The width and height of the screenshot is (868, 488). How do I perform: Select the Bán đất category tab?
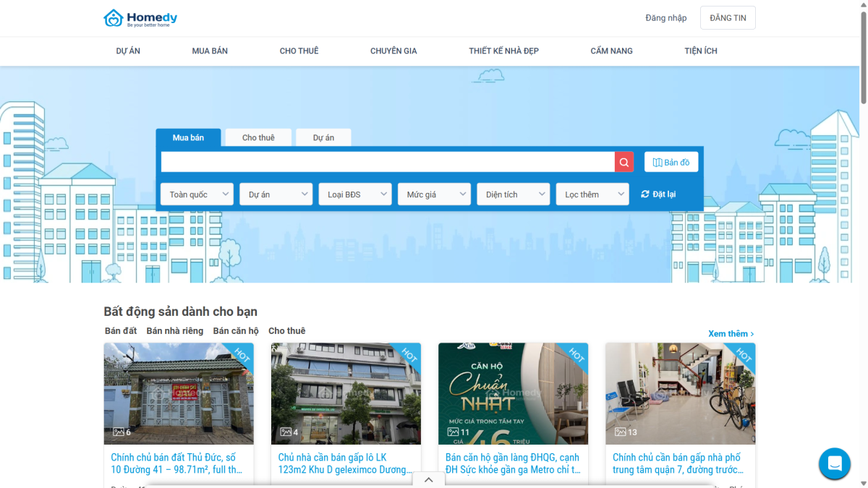(121, 330)
